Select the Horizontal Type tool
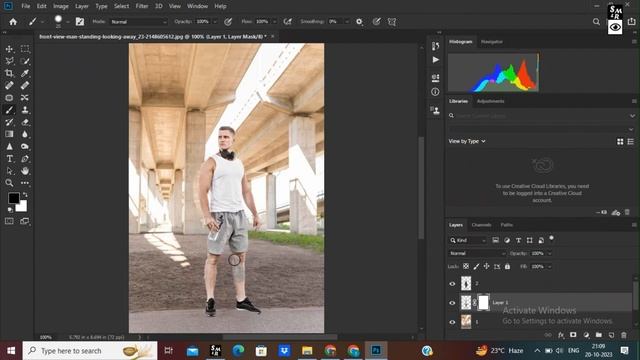The image size is (640, 360). [9, 159]
